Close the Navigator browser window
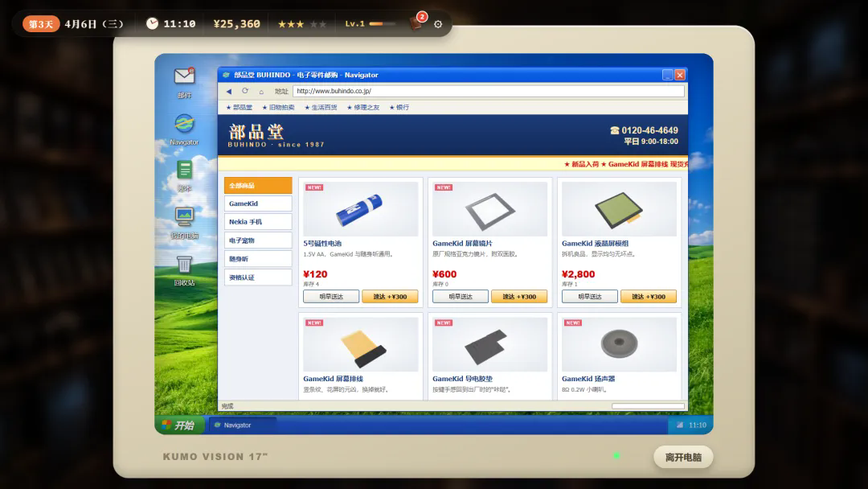Image resolution: width=868 pixels, height=489 pixels. point(681,75)
